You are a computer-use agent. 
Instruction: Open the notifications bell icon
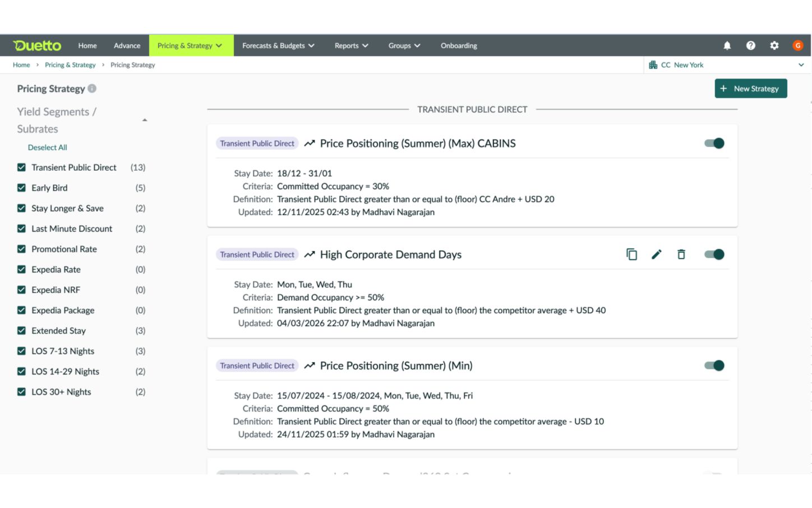[727, 45]
